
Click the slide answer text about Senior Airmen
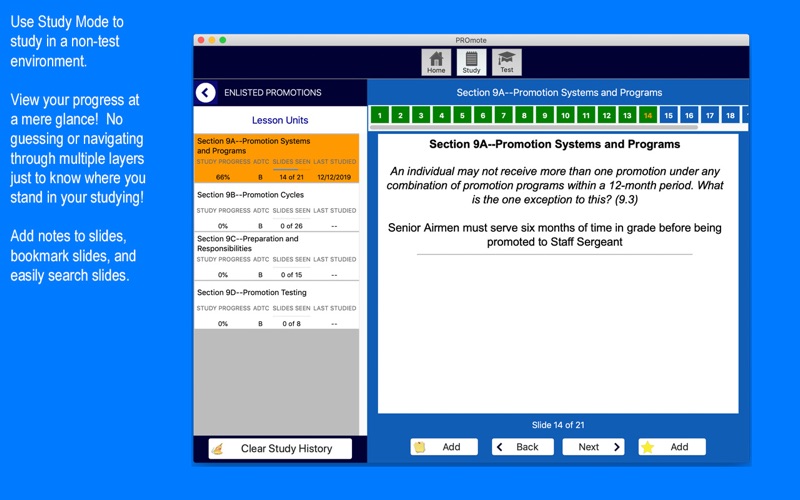(x=555, y=235)
